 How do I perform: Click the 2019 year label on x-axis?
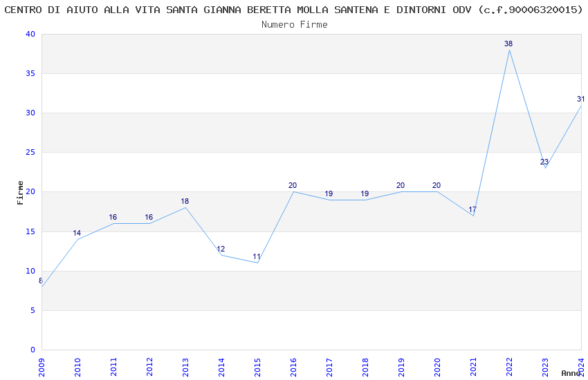click(401, 368)
